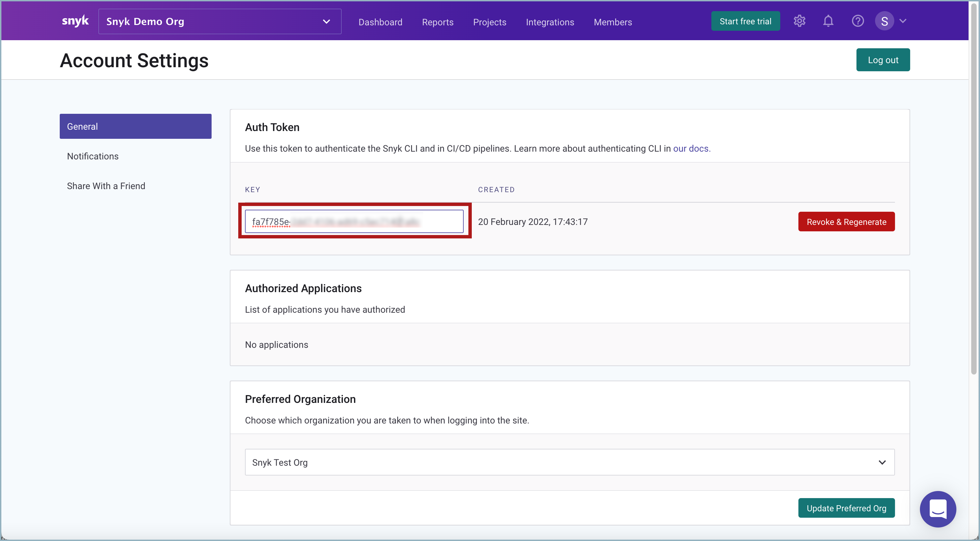Screen dimensions: 980x541
Task: Click the 'CREATED' column header
Action: [x=496, y=189]
